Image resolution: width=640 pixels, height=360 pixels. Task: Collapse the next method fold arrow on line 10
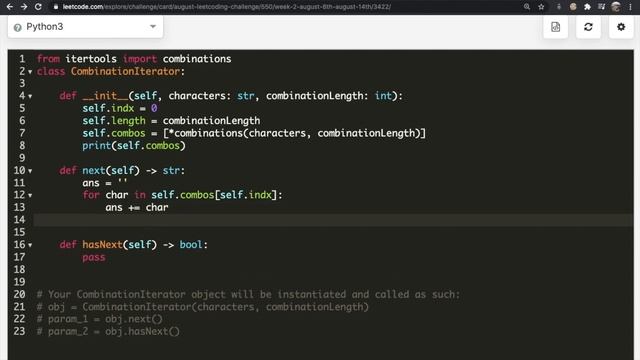30,171
